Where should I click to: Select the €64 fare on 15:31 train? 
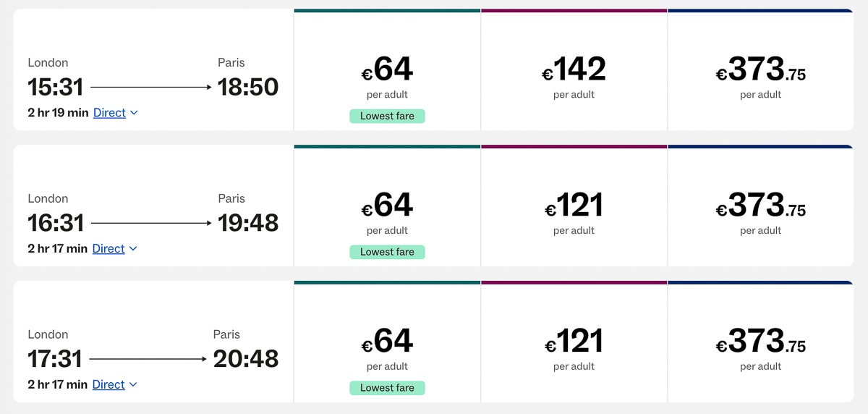click(x=387, y=70)
